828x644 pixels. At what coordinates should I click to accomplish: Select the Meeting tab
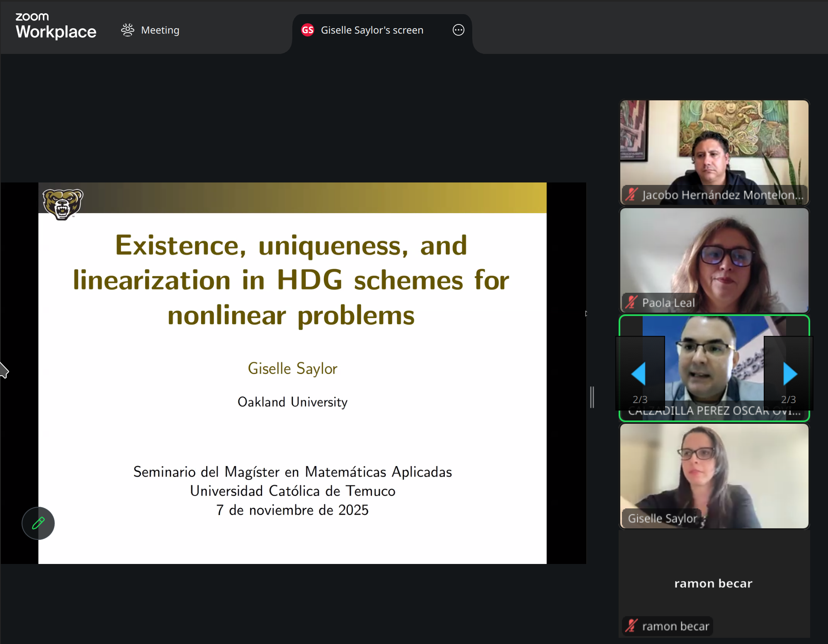pyautogui.click(x=160, y=30)
